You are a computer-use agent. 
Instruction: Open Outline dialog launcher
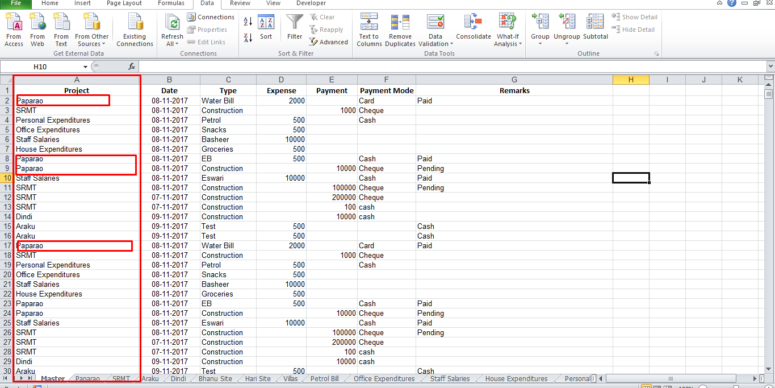(657, 53)
